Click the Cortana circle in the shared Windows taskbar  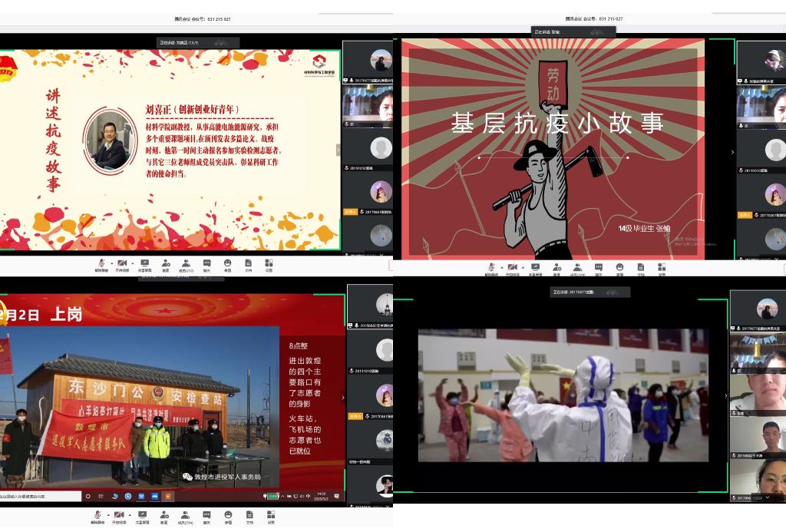pos(88,496)
